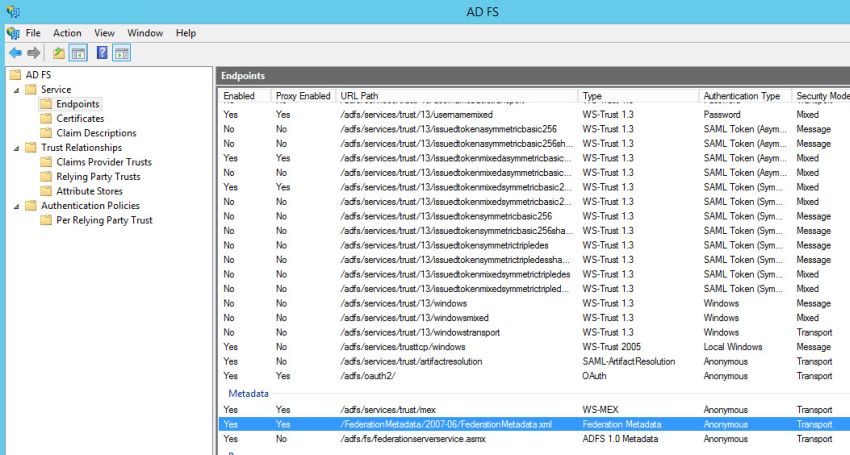Click the Up One Level folder icon
Screen dimensions: 850x455
(x=59, y=53)
